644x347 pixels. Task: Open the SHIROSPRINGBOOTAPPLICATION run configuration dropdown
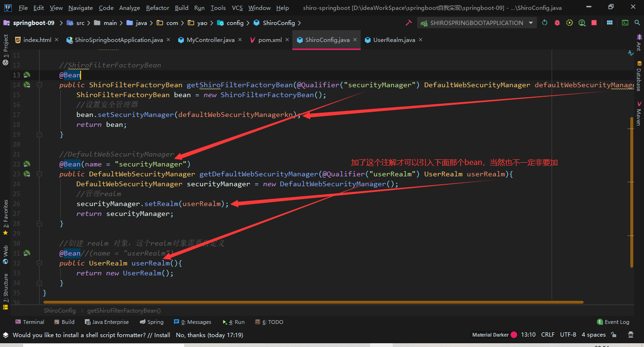(477, 23)
